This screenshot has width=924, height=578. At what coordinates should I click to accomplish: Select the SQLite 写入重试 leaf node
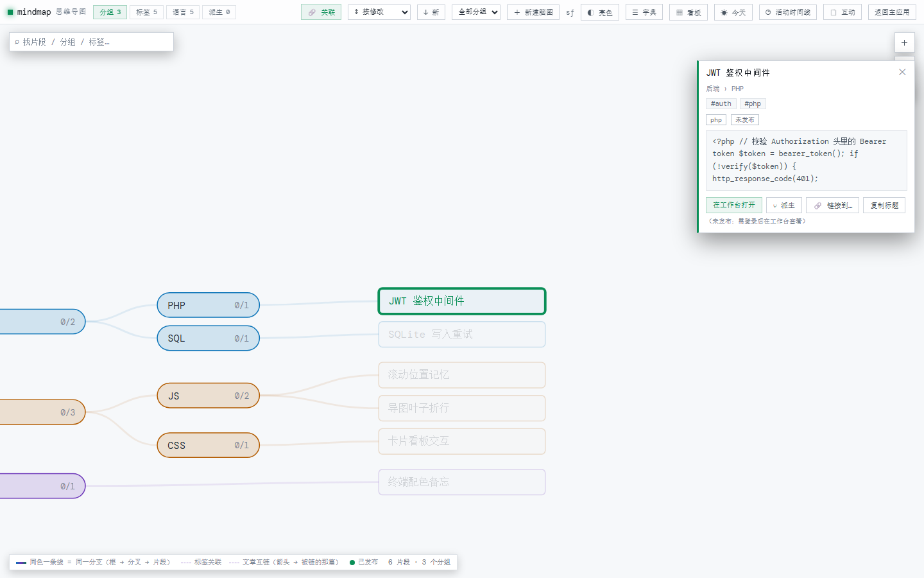[462, 335]
